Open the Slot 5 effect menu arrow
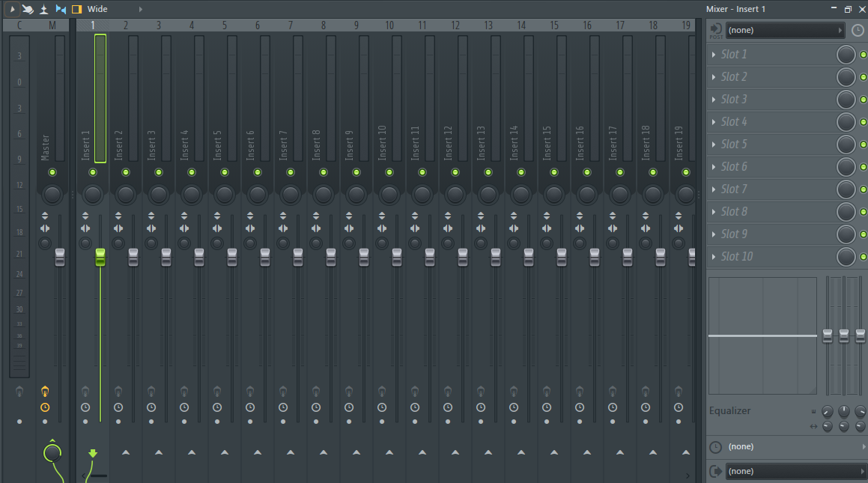The height and width of the screenshot is (483, 868). tap(714, 145)
